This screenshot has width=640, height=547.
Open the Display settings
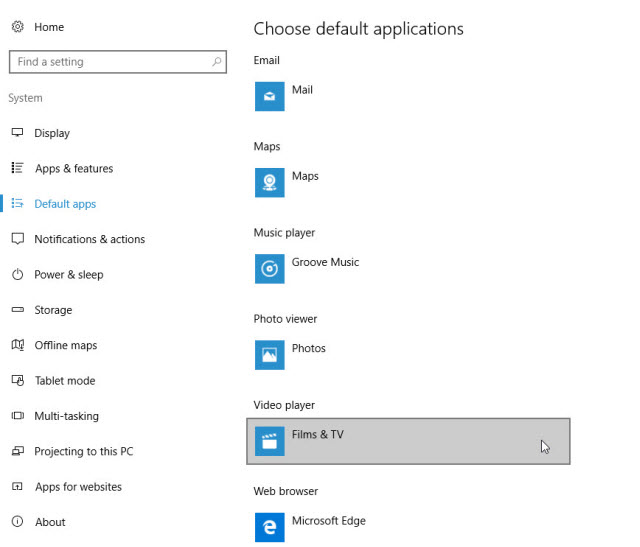pyautogui.click(x=52, y=133)
